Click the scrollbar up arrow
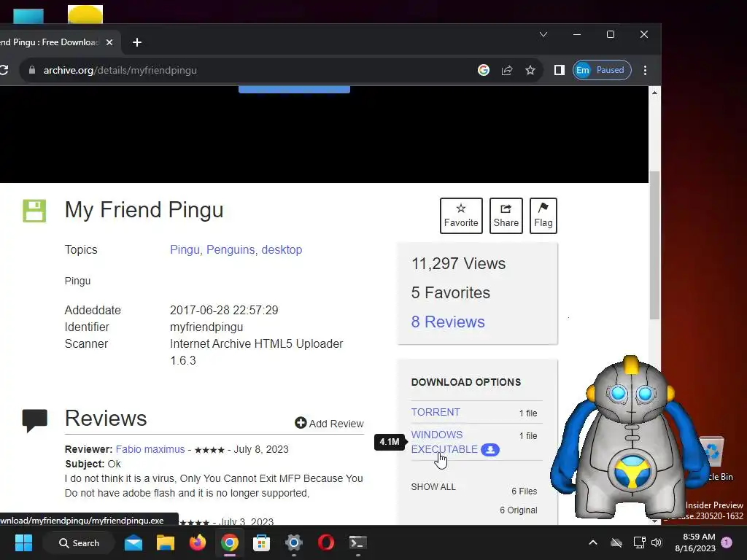747x560 pixels. point(654,93)
